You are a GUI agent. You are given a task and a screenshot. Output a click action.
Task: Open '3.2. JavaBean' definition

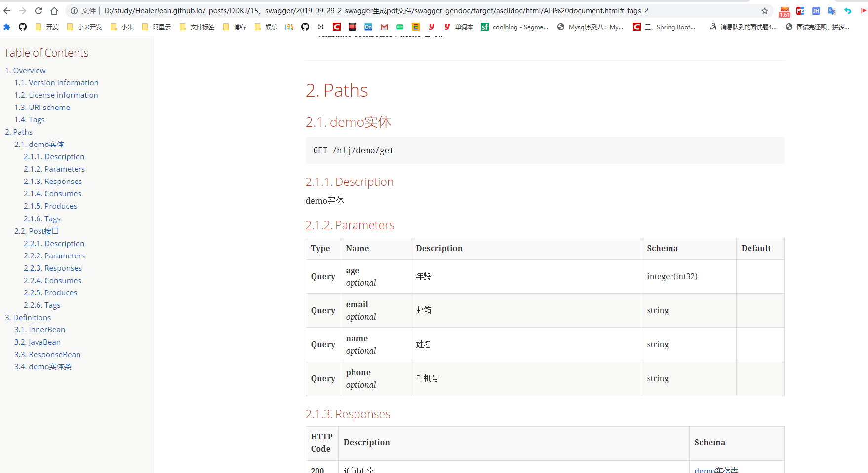pyautogui.click(x=38, y=342)
